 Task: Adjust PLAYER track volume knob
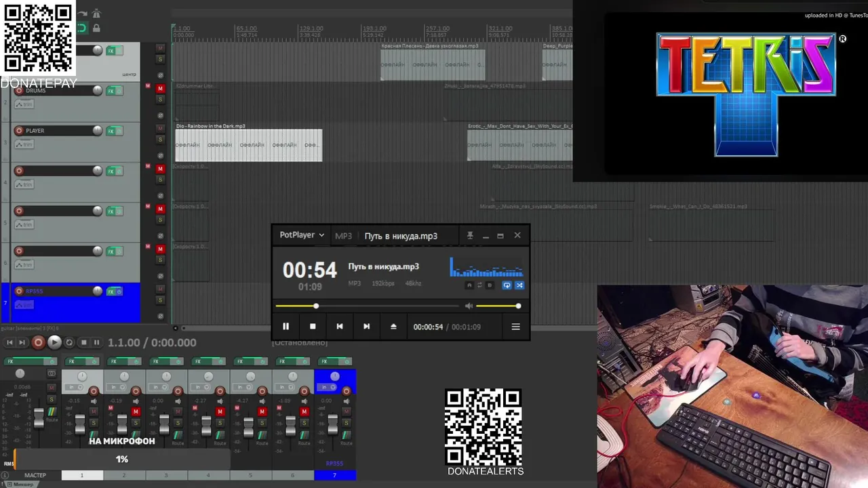98,131
